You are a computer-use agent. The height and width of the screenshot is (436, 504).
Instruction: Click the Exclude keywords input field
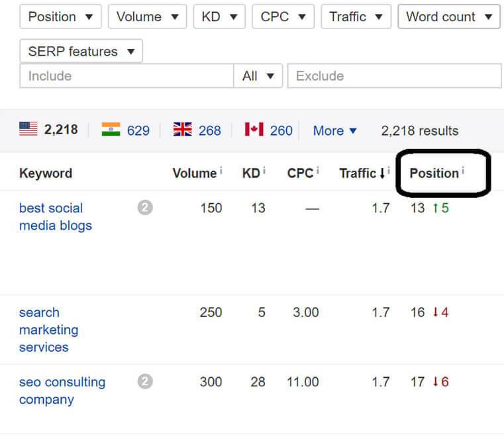point(394,76)
